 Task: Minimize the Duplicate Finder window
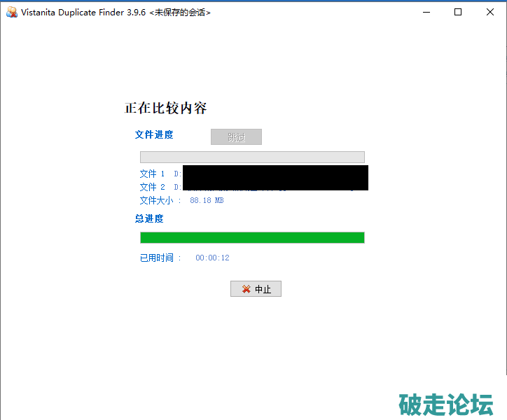coord(426,12)
